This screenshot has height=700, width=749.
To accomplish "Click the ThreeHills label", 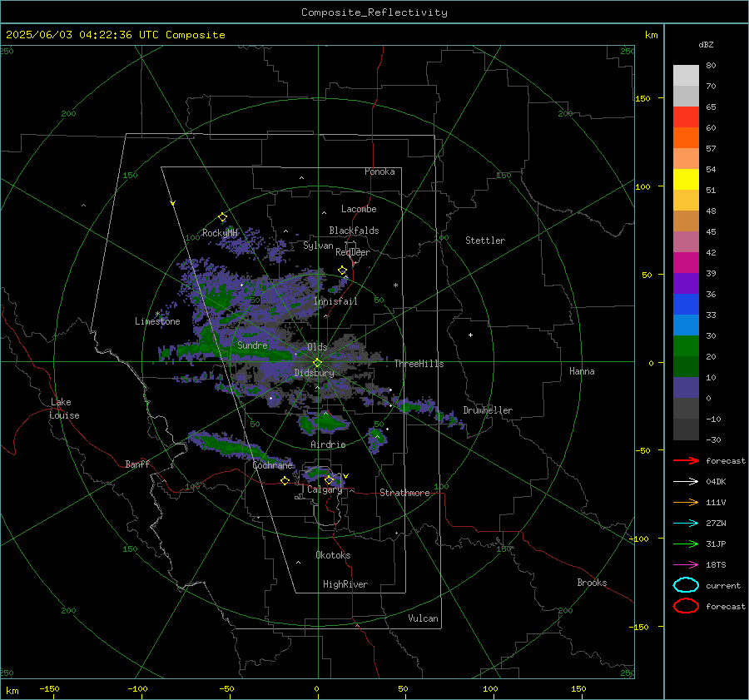I will coord(419,364).
